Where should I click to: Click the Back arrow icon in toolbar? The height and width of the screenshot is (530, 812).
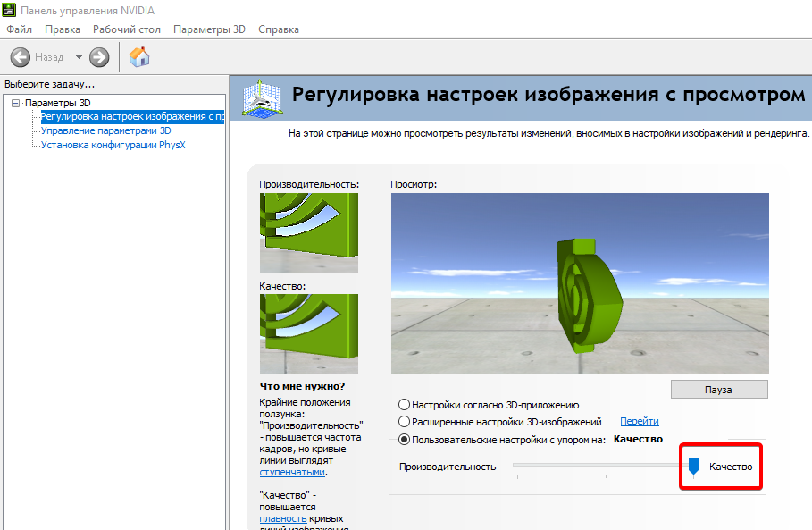[x=20, y=57]
